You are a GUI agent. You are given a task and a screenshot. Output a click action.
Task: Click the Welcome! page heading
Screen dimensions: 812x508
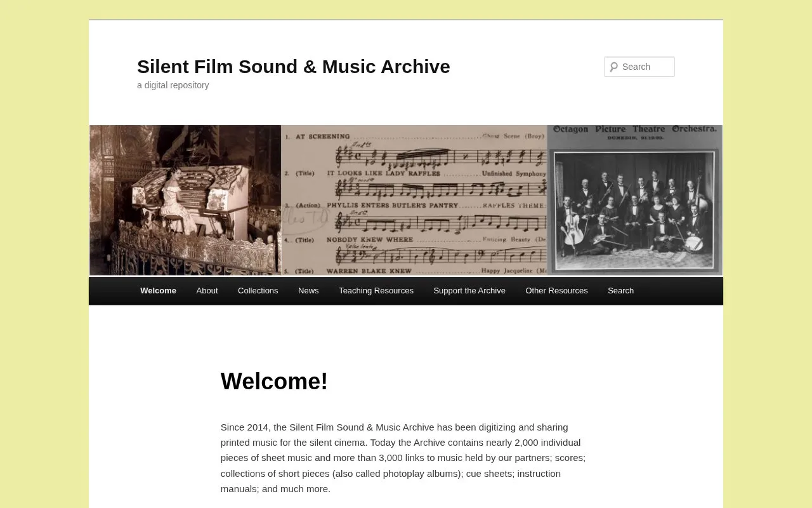pyautogui.click(x=274, y=381)
